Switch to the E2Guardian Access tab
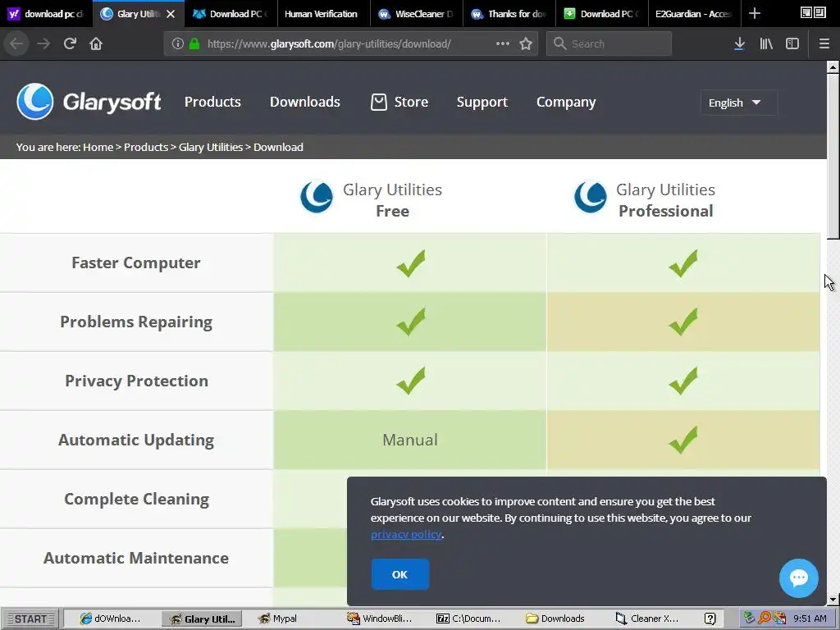 pyautogui.click(x=694, y=14)
